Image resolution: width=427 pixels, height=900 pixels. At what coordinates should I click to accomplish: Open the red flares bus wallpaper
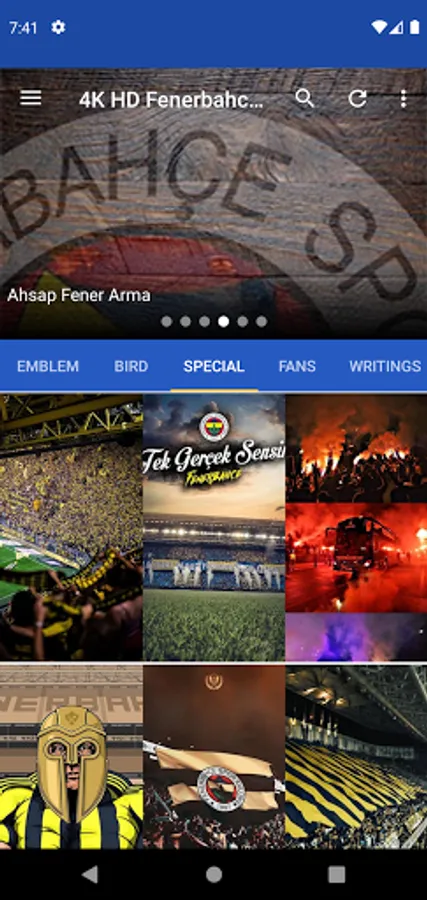(x=356, y=527)
